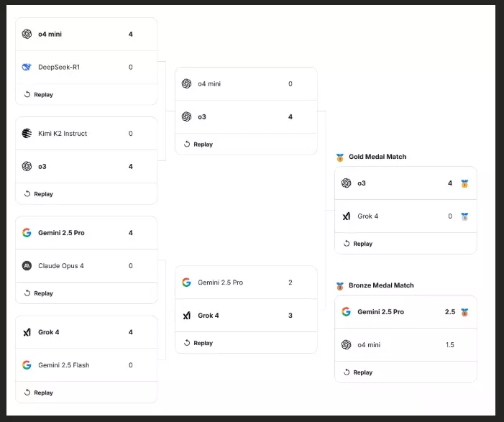
Task: Select the Bronze Medal Match heading
Action: click(x=381, y=285)
